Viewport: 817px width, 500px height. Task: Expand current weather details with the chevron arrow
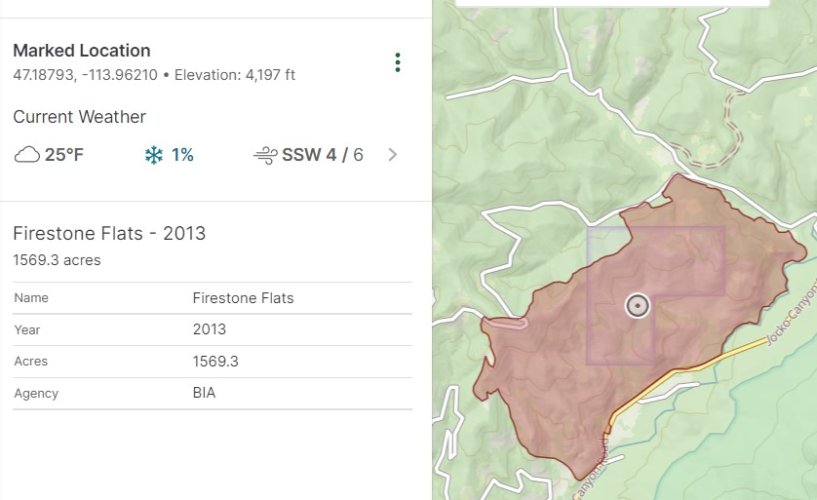click(x=392, y=155)
